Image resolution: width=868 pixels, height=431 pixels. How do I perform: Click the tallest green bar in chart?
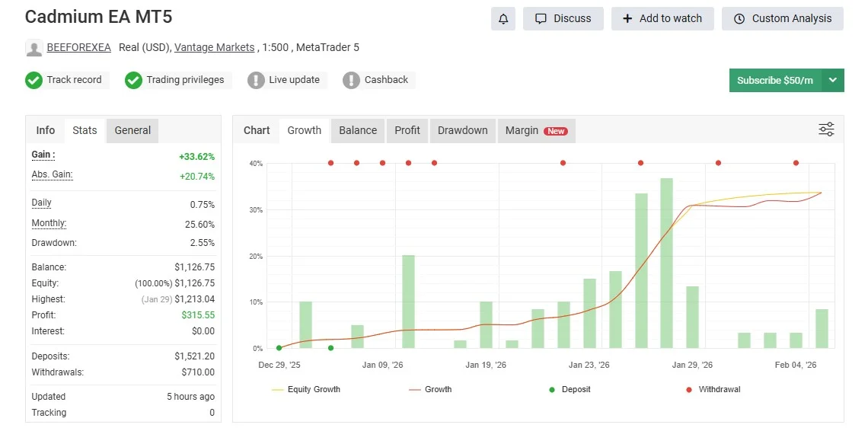pos(666,263)
